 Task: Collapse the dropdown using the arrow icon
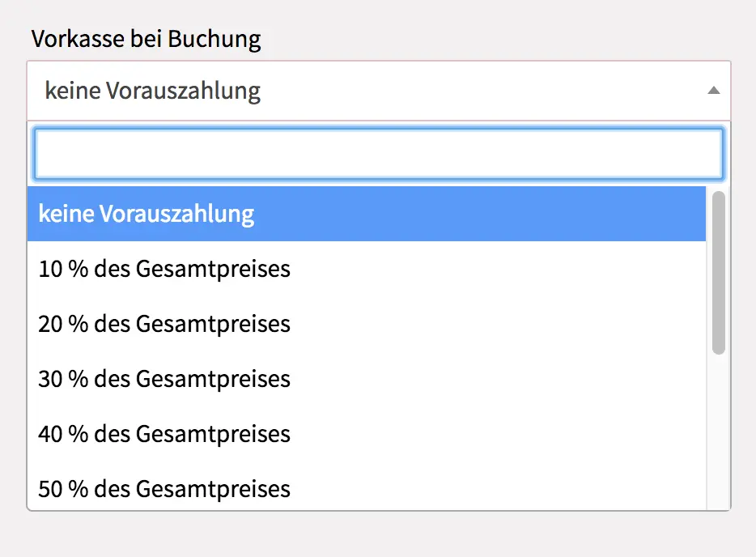[x=713, y=91]
